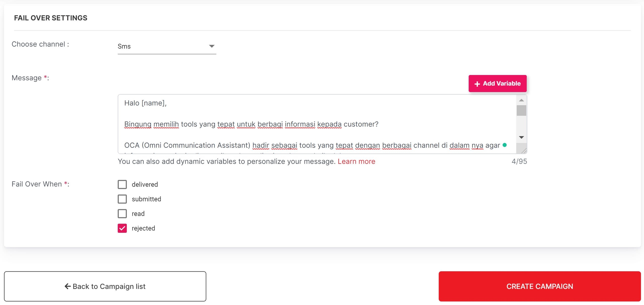Open the Learn more link
644x305 pixels.
(x=356, y=161)
